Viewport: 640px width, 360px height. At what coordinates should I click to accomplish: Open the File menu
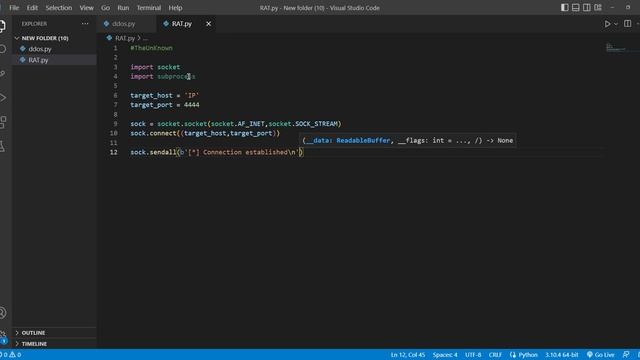pyautogui.click(x=14, y=8)
